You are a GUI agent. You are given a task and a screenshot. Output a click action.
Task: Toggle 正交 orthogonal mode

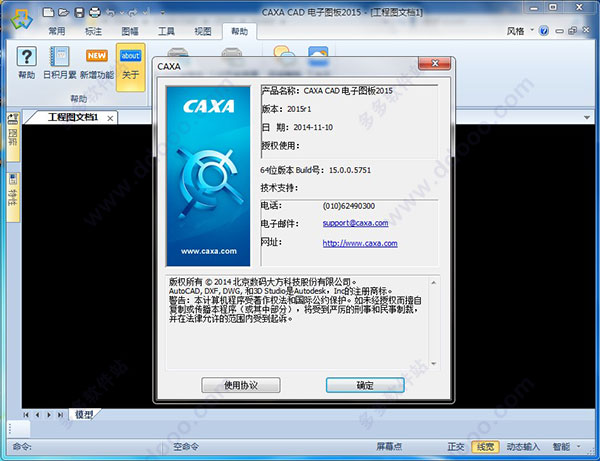pyautogui.click(x=456, y=446)
